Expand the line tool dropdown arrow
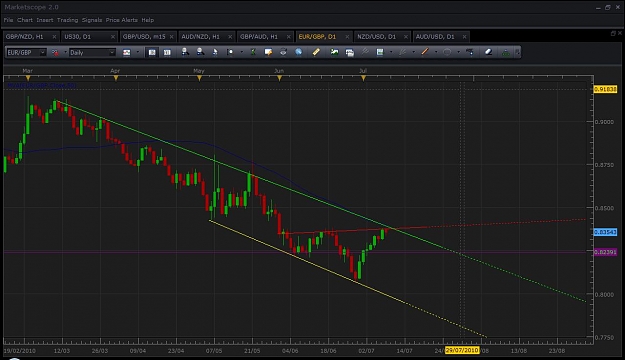The height and width of the screenshot is (360, 625). click(436, 52)
